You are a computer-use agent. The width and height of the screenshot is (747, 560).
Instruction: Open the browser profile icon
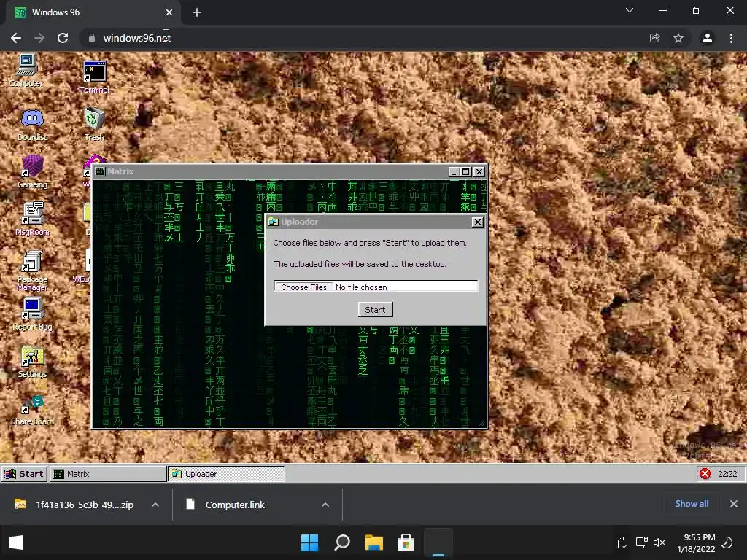click(x=708, y=38)
